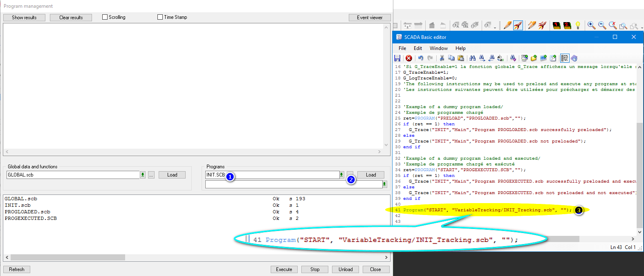Redo the edit in editor toolbar
Image resolution: width=644 pixels, height=276 pixels.
click(x=430, y=58)
